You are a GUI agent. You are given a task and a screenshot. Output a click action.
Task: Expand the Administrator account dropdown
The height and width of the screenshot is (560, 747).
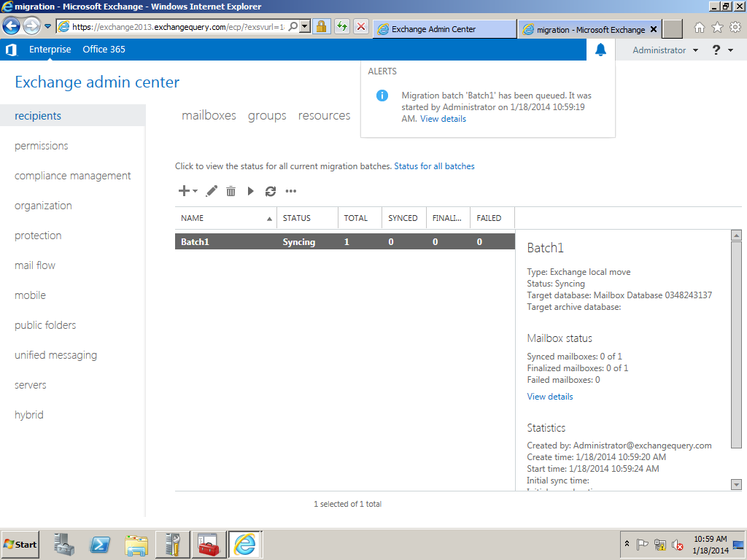665,50
